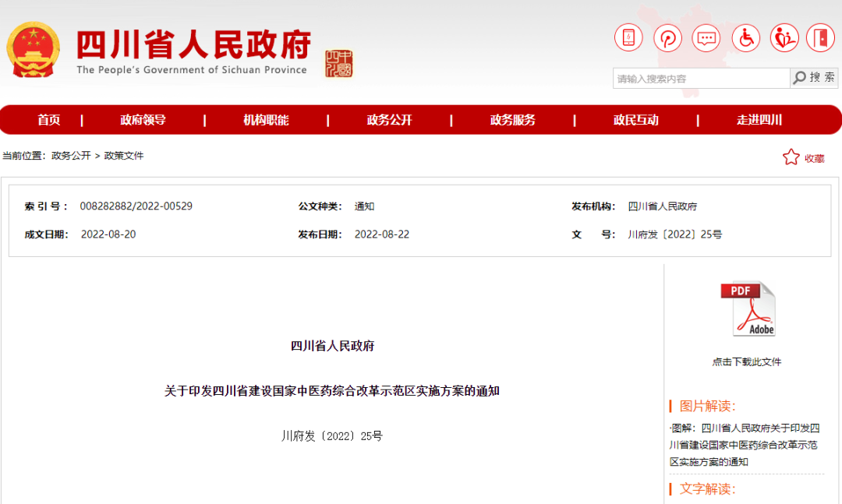Open the 图解 picture interpretation link
The width and height of the screenshot is (842, 504).
745,444
